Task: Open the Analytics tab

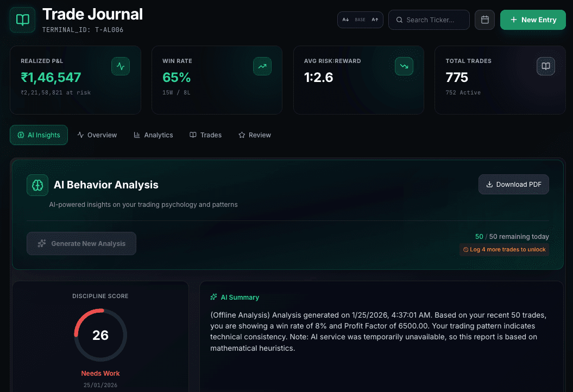Action: point(153,135)
